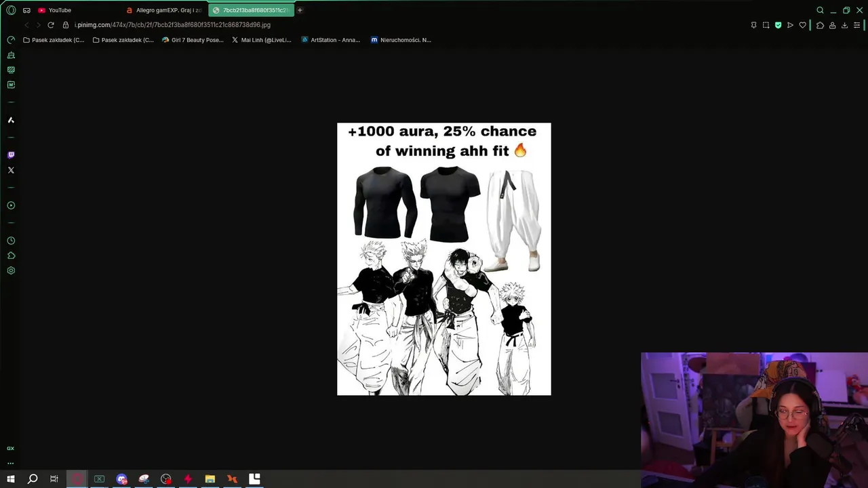
Task: Open X (Twitter) panel in the sidebar
Action: click(11, 170)
